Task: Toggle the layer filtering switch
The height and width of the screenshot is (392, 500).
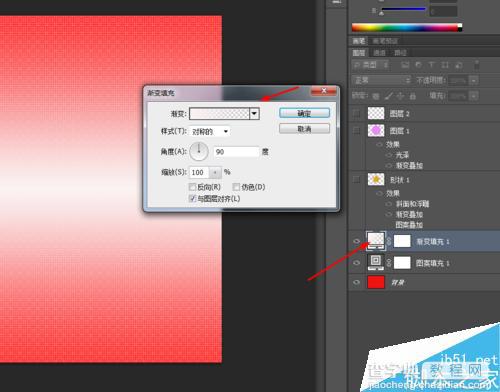Action: [x=477, y=65]
